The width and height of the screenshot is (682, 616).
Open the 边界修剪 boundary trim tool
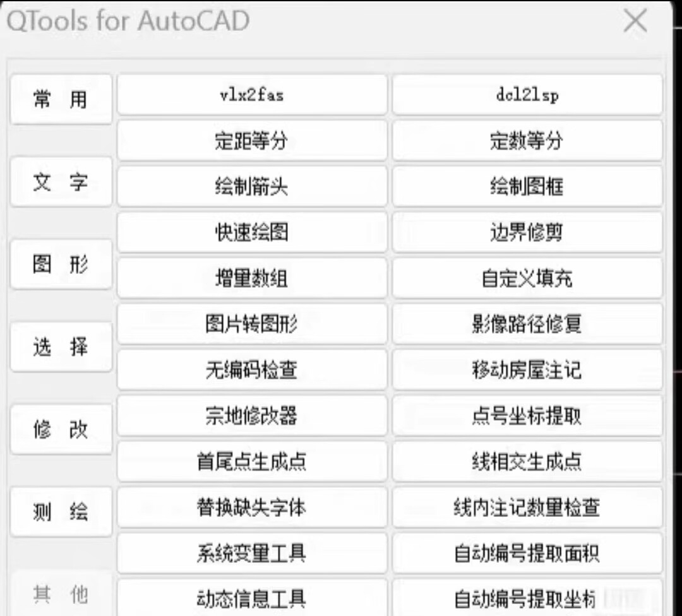528,232
